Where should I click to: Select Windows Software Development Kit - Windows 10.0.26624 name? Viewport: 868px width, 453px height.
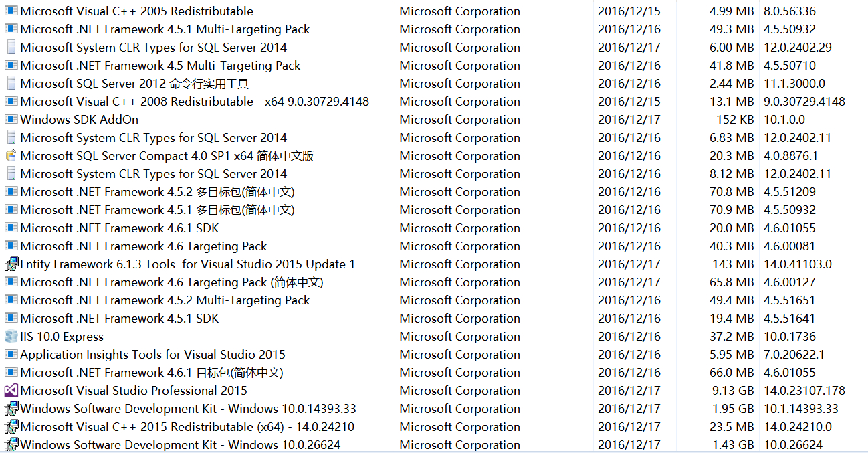pos(181,445)
